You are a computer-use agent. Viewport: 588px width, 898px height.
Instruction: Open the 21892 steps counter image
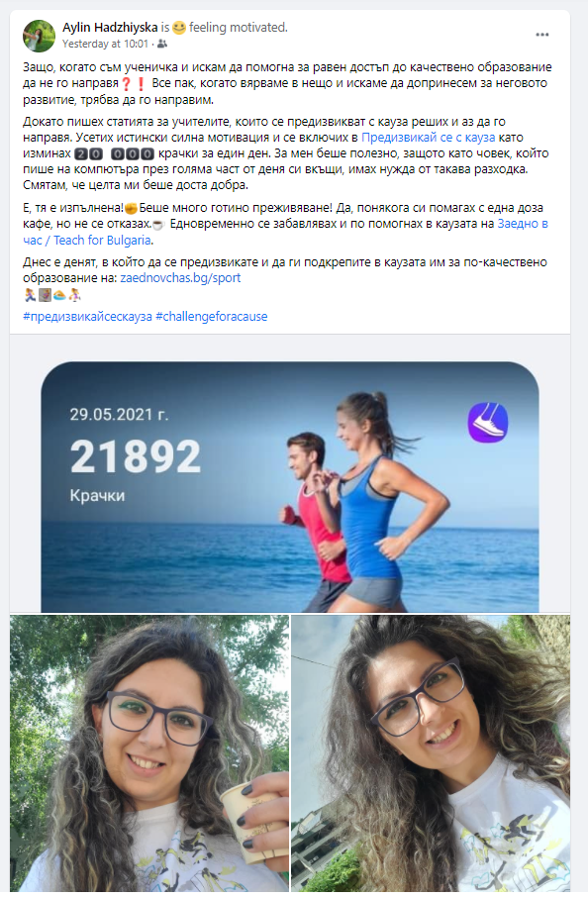(x=290, y=487)
